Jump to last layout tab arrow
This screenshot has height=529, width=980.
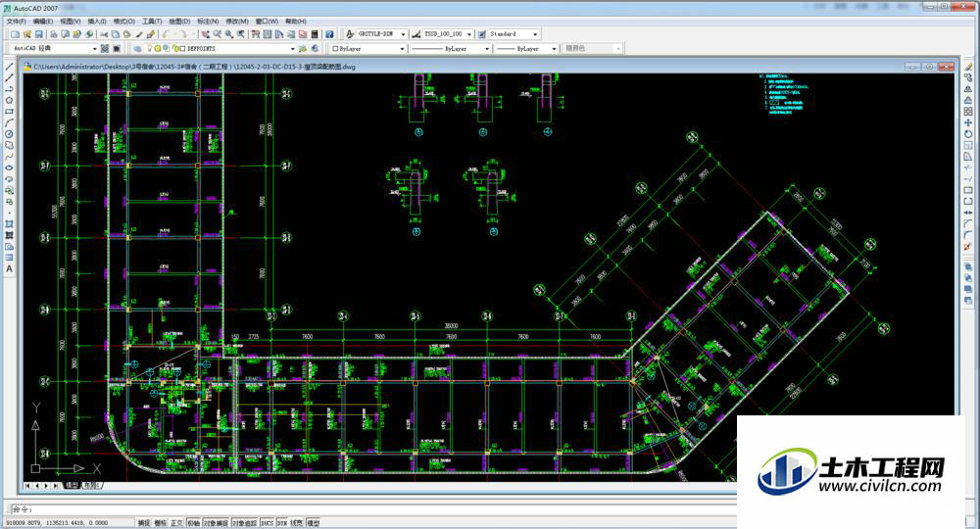coord(56,485)
